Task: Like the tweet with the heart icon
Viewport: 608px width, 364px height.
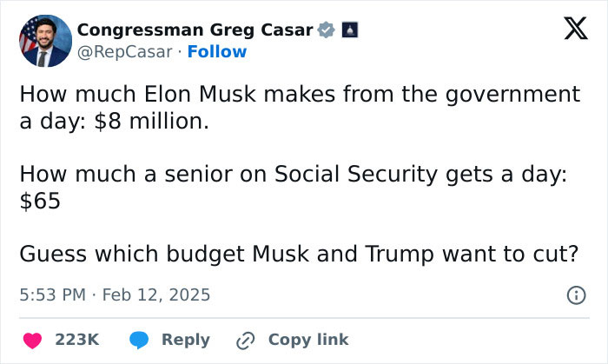Action: click(x=32, y=340)
